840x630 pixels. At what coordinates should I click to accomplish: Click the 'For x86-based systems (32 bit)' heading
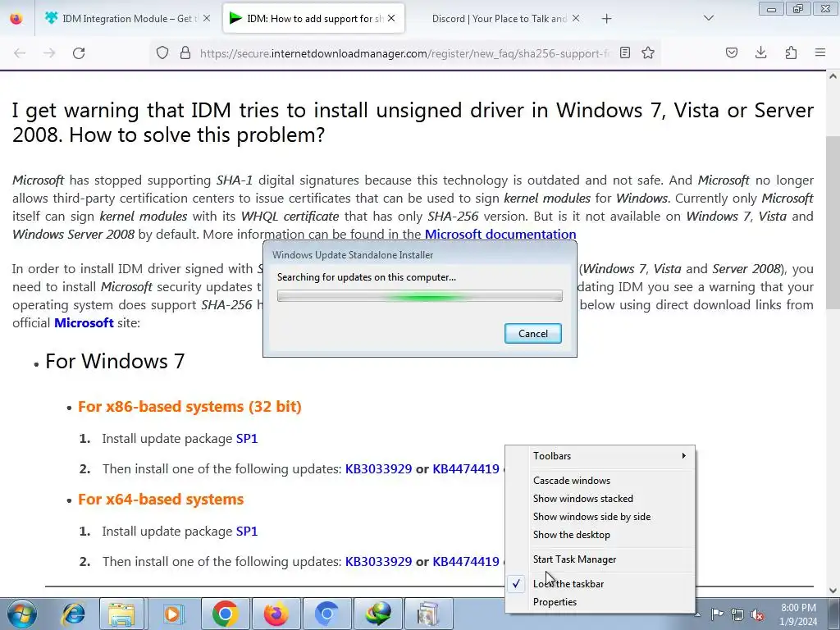pos(189,407)
